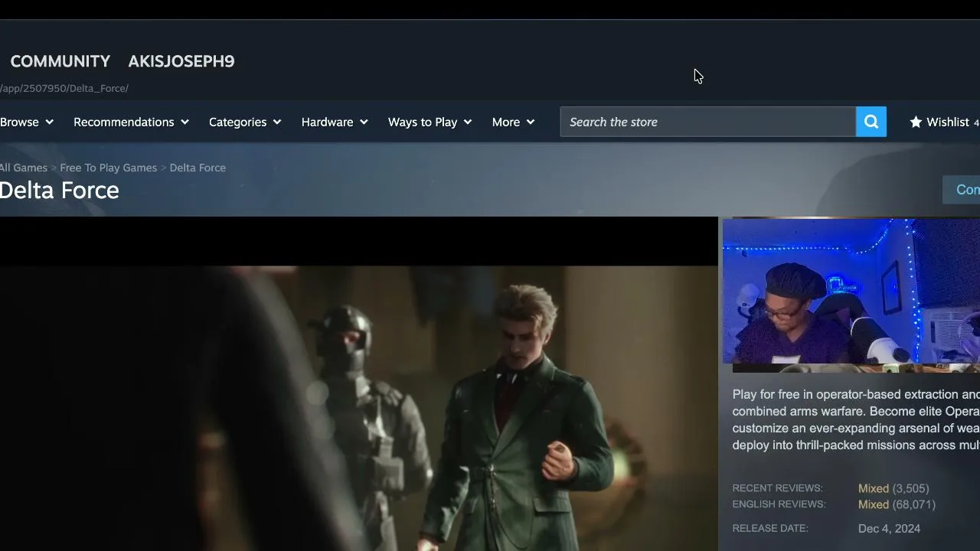Screen dimensions: 980x551
Task: Expand the Ways to Play chevron
Action: pyautogui.click(x=468, y=122)
